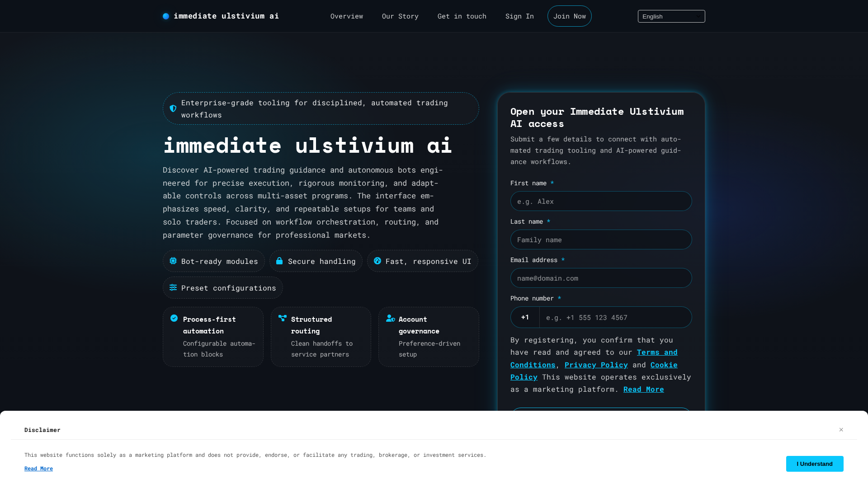Open the Get in touch nav item

tap(462, 16)
